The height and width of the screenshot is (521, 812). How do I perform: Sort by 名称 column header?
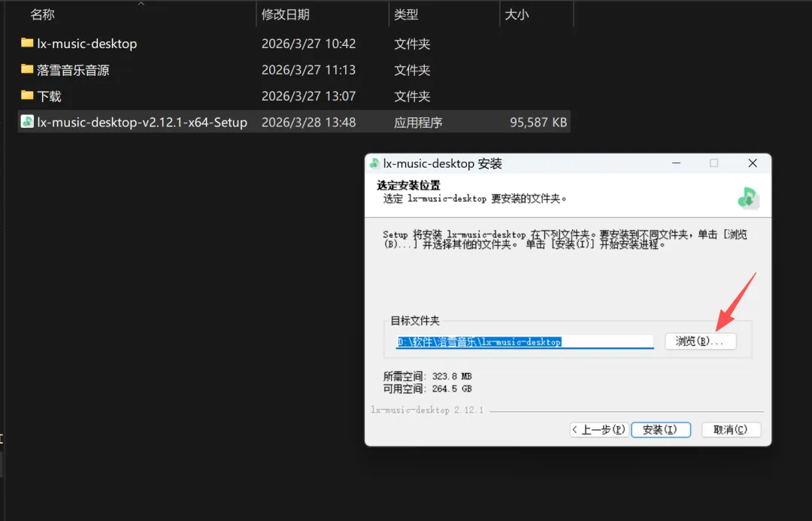(42, 14)
